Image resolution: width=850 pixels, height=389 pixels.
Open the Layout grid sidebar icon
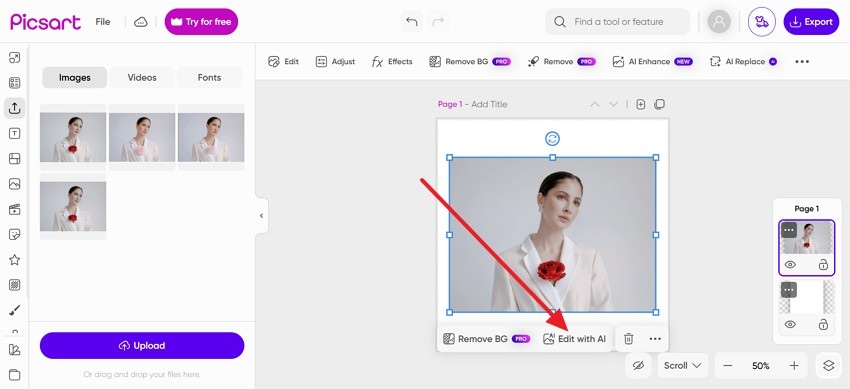(x=15, y=159)
